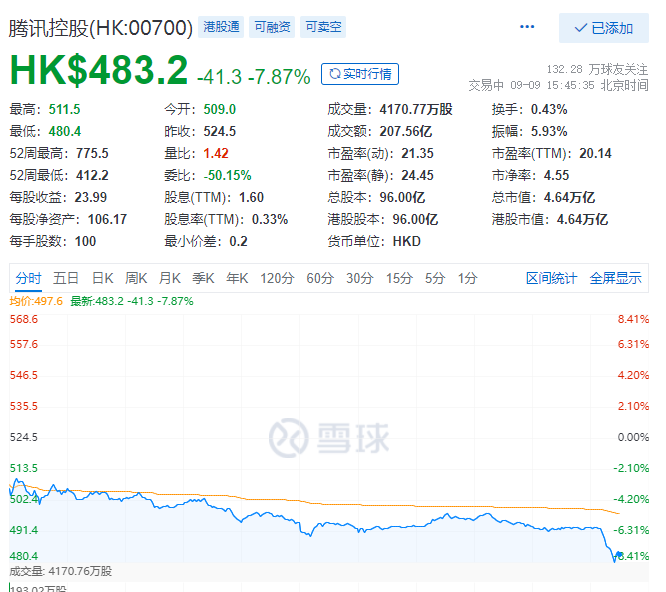Image resolution: width=666 pixels, height=592 pixels.
Task: Toggle the 已添加 watchlist button
Action: (x=604, y=28)
